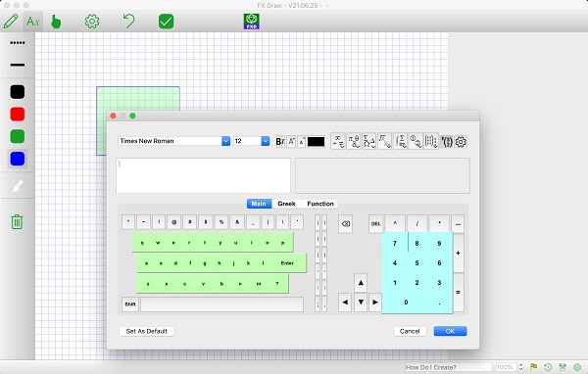The height and width of the screenshot is (374, 588).
Task: Click the How Do I Create search field
Action: pos(449,367)
